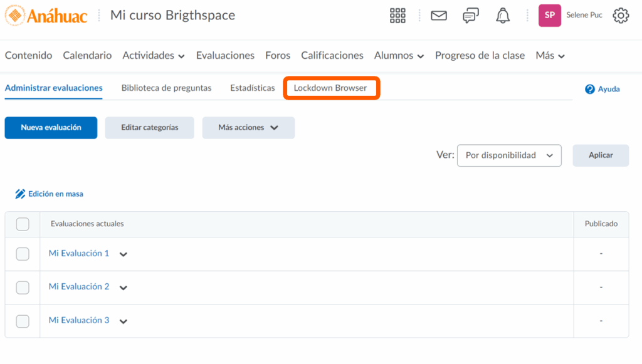Screen dimensions: 642x364
Task: Check the Mi Evaluación 2 checkbox
Action: 23,288
